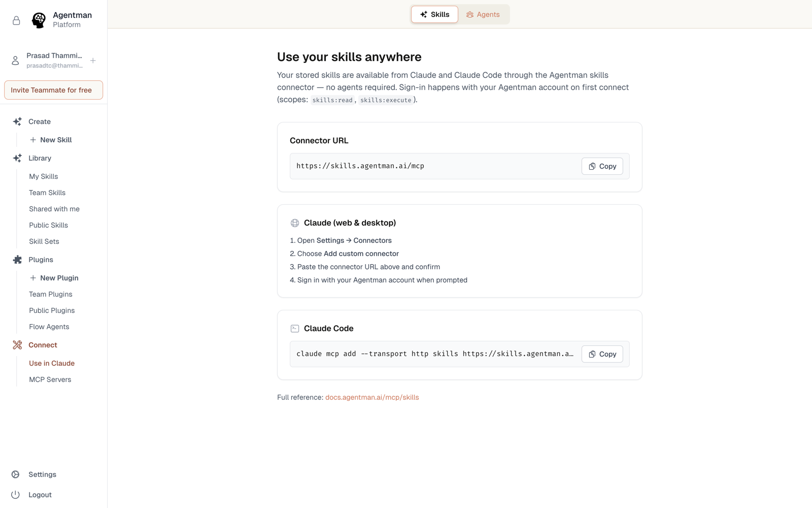Click the plus icon before New Plugin
Viewport: 812px width, 508px height.
click(x=33, y=278)
